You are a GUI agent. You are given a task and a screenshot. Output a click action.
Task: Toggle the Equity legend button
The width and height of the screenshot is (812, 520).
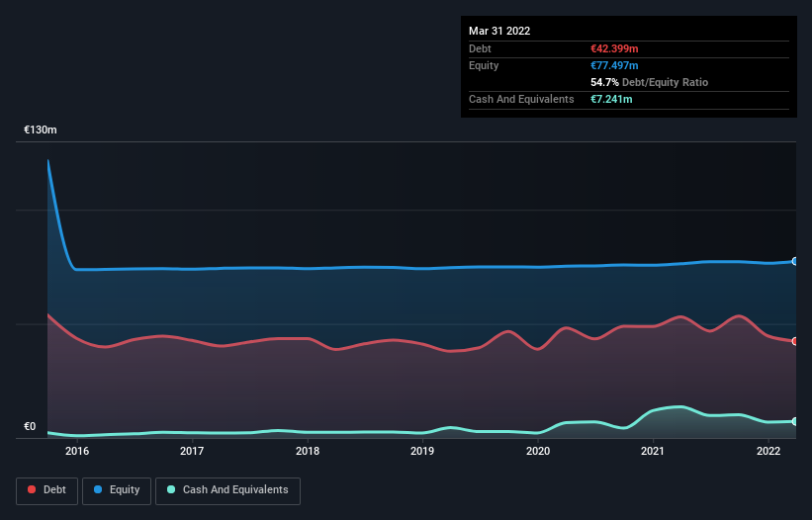117,490
